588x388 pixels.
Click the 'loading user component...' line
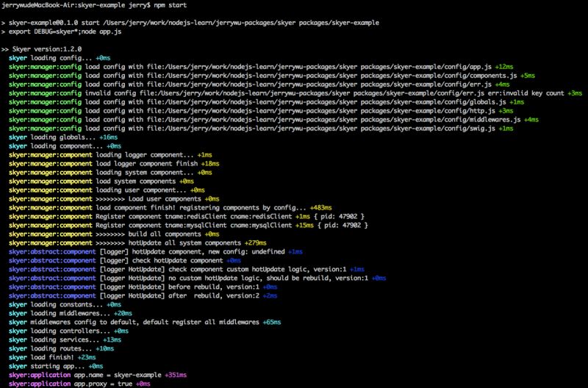pos(107,190)
